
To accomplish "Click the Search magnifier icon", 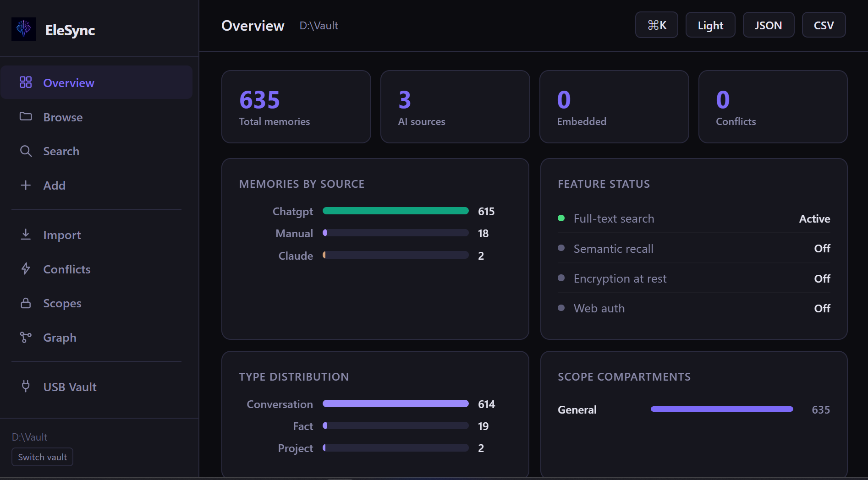I will point(26,151).
